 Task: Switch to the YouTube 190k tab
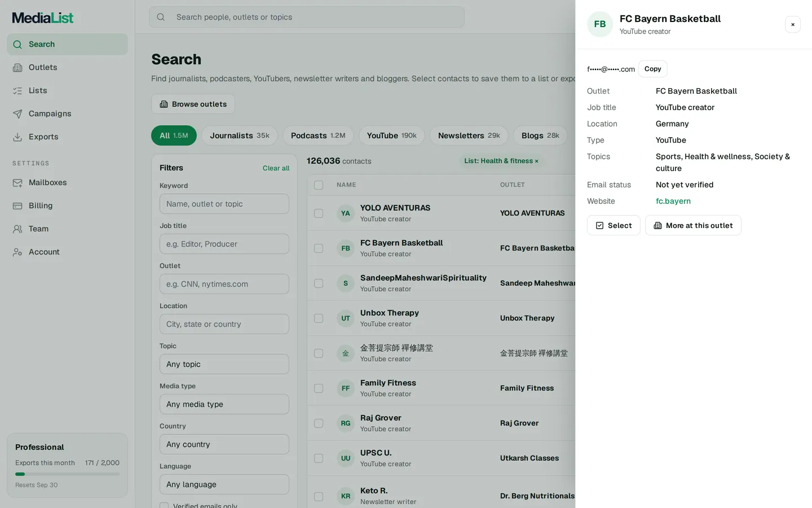click(x=392, y=135)
